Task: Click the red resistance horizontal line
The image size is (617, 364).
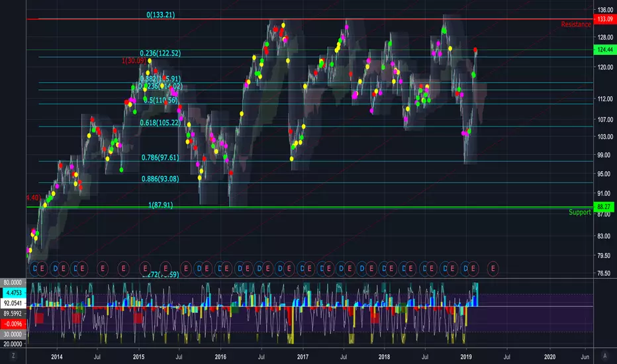Action: point(310,19)
